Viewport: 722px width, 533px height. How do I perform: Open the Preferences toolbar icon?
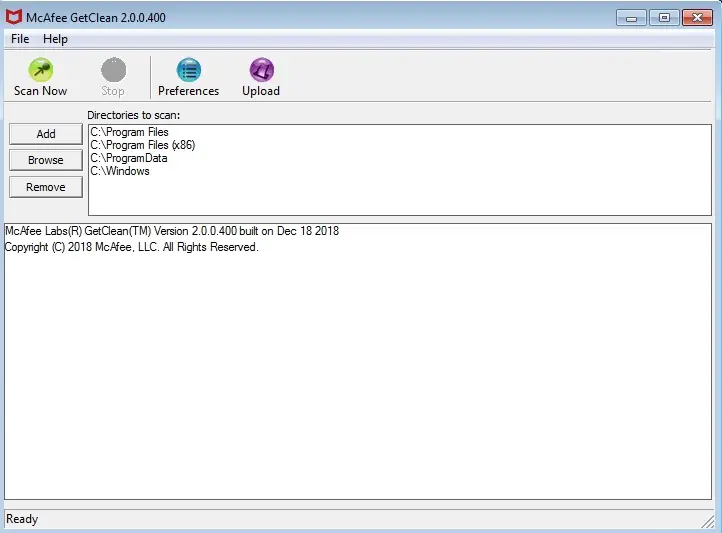[189, 70]
